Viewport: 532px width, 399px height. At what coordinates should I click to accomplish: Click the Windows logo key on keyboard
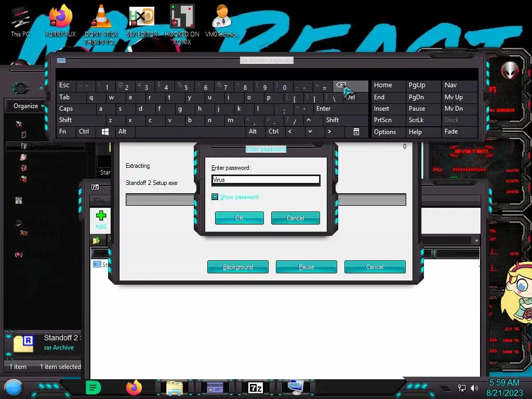point(105,131)
